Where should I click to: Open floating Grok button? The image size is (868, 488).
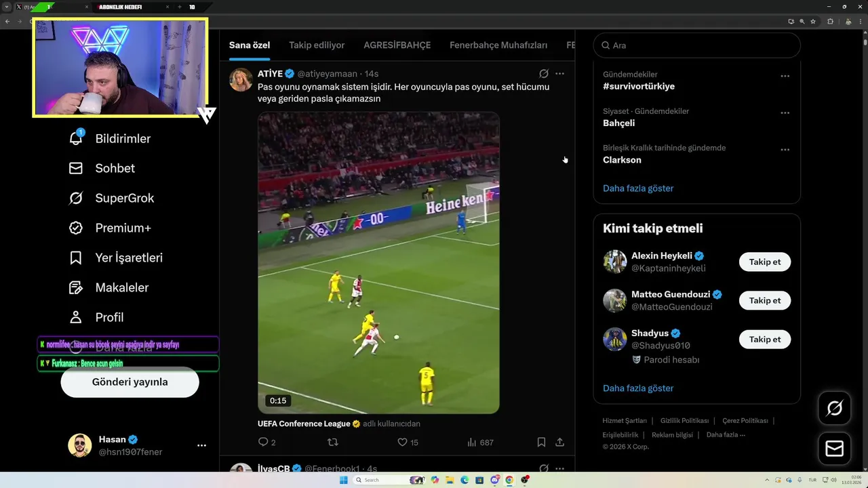point(835,408)
